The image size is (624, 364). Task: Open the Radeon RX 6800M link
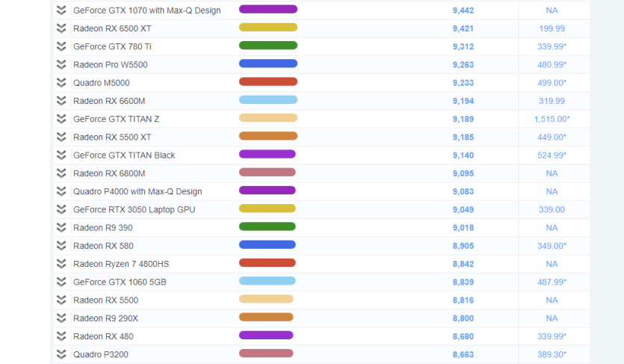coord(109,173)
